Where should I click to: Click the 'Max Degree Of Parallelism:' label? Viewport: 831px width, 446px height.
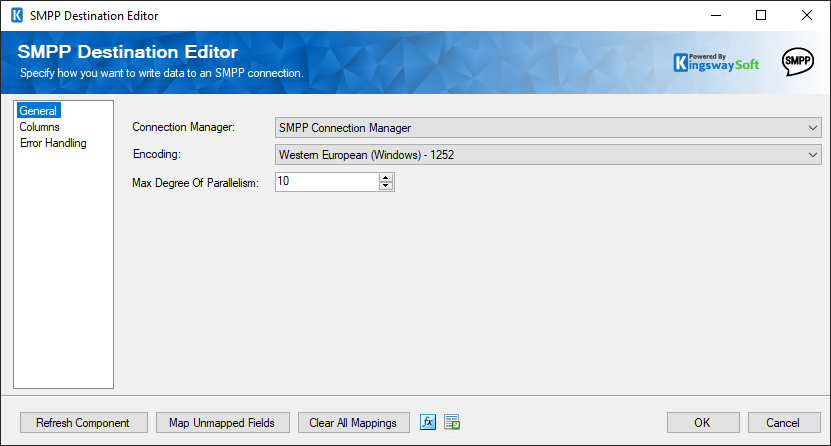[x=195, y=183]
